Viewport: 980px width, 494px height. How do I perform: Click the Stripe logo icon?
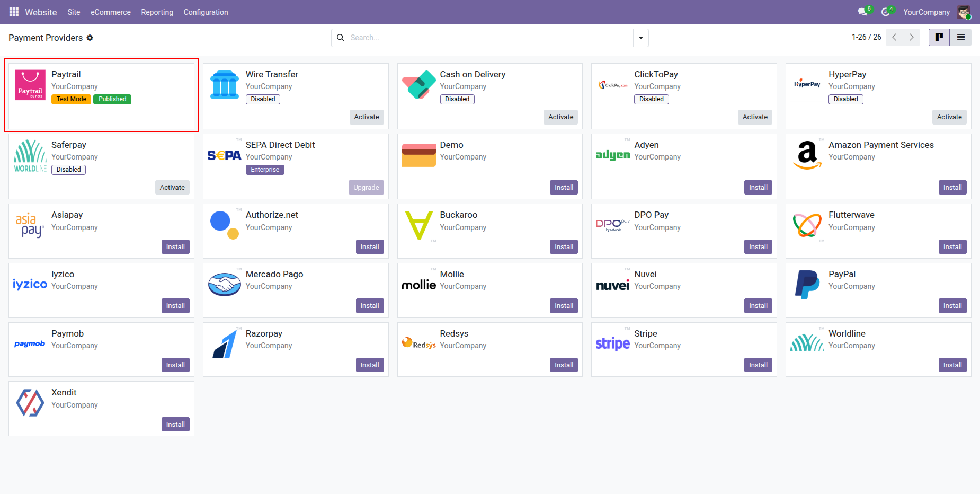[613, 343]
